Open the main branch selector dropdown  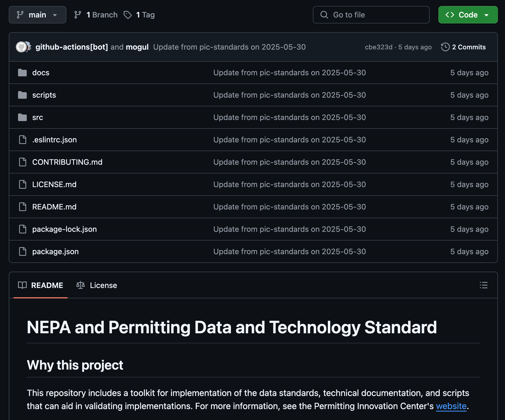click(37, 15)
